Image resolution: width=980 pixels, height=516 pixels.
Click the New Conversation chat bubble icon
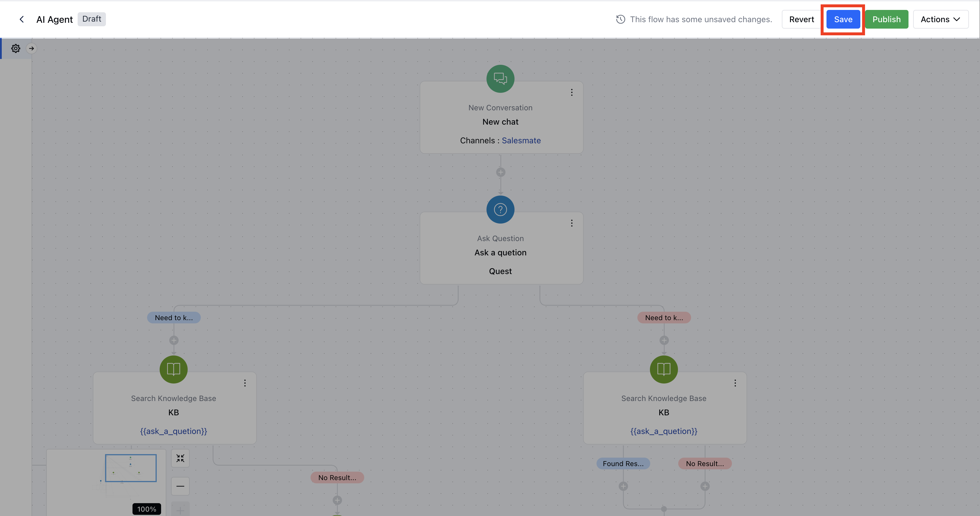(x=500, y=79)
